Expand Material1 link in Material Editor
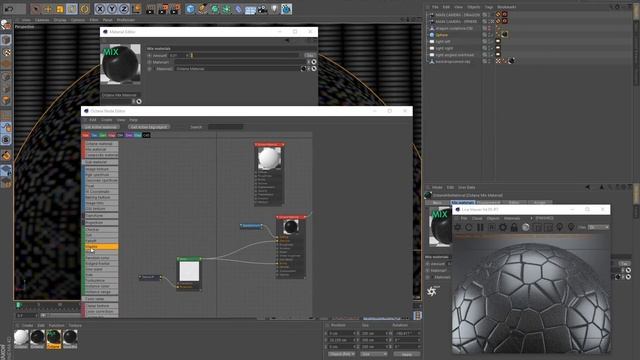This screenshot has width=640, height=360. [x=314, y=62]
